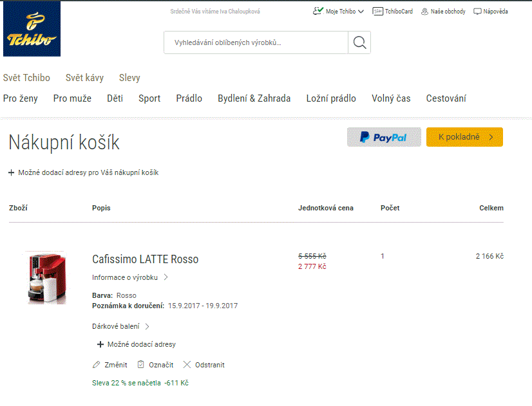This screenshot has width=532, height=406.
Task: Click the Nákupní košík heading
Action: [64, 142]
